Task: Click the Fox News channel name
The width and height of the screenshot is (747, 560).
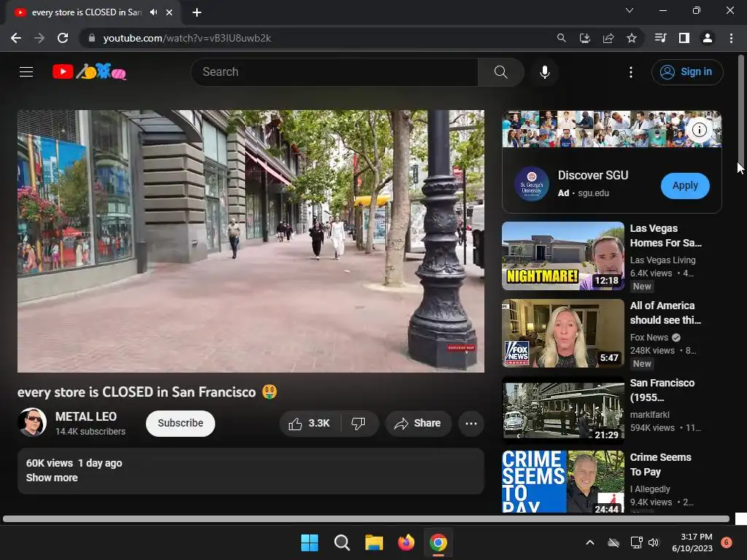Action: click(649, 337)
